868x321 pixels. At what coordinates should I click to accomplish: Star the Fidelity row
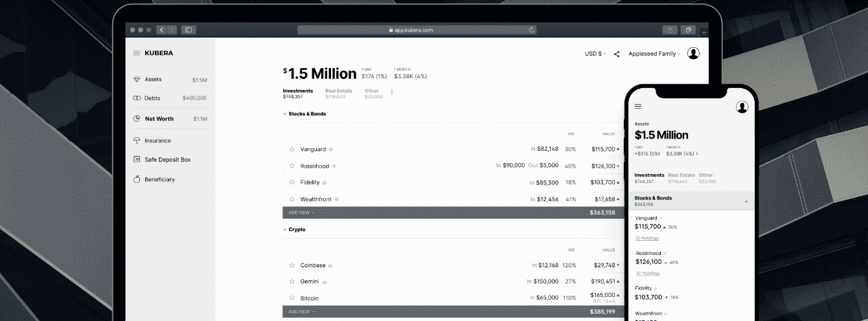(291, 183)
